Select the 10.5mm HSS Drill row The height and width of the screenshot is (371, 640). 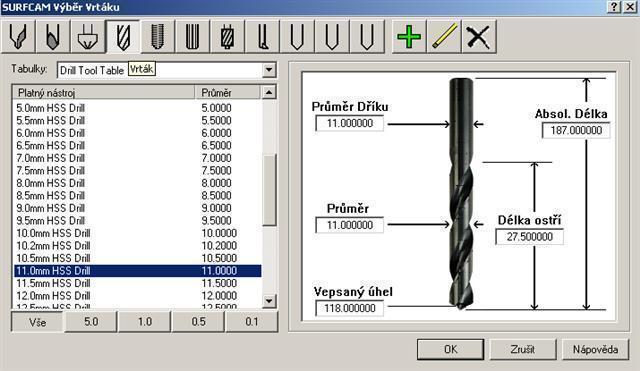tap(138, 258)
